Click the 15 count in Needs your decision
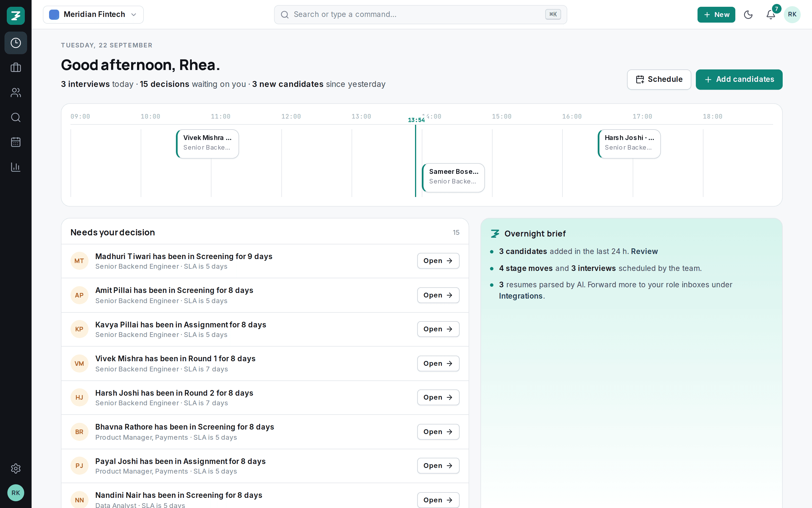The image size is (812, 508). tap(456, 233)
